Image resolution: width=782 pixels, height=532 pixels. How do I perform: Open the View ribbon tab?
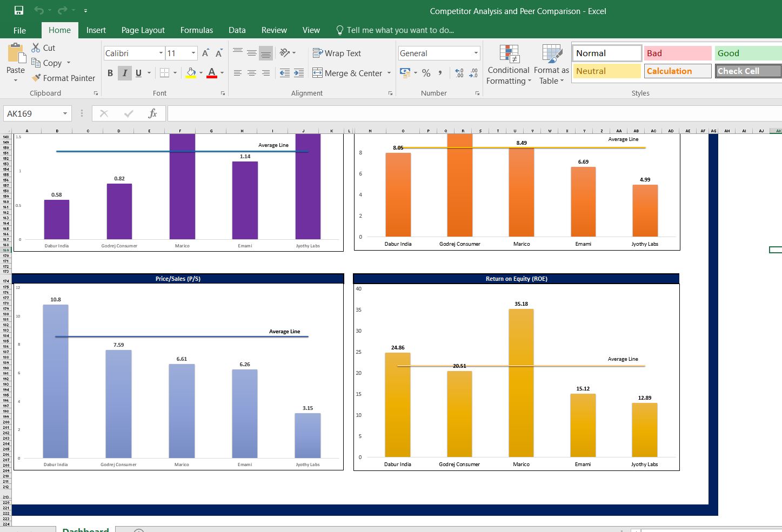(x=311, y=30)
